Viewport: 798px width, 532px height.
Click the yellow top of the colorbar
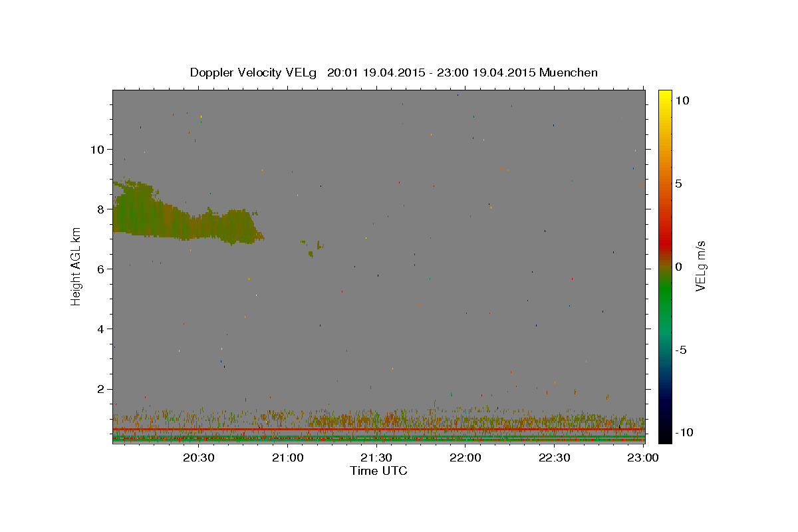(664, 94)
